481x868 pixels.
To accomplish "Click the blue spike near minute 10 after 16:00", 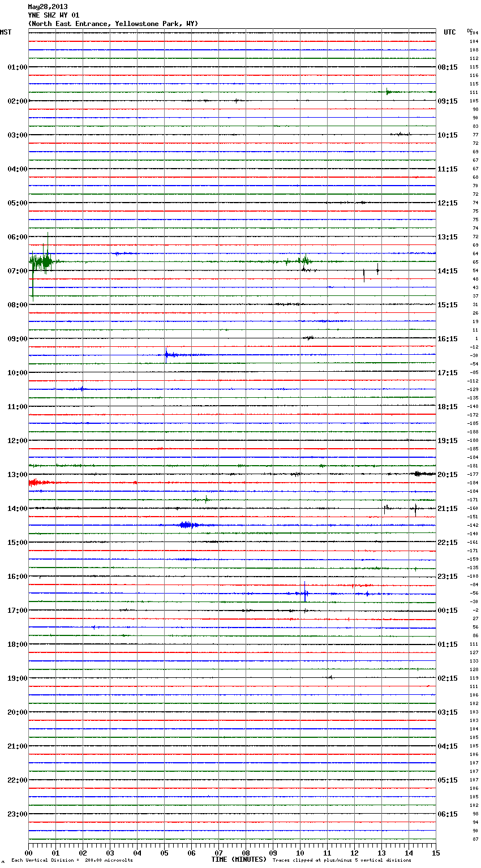I will pos(304,593).
